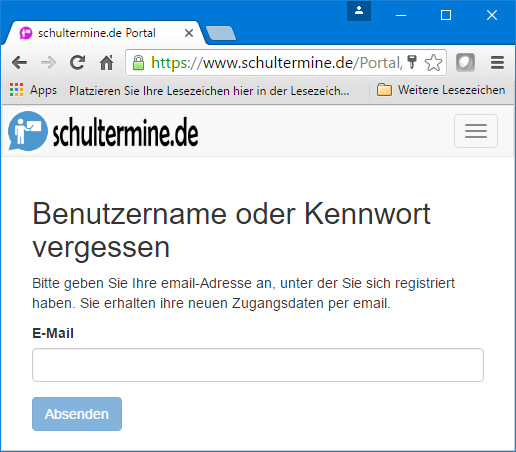Go back using the browser back arrow
This screenshot has height=452, width=516.
[x=19, y=62]
